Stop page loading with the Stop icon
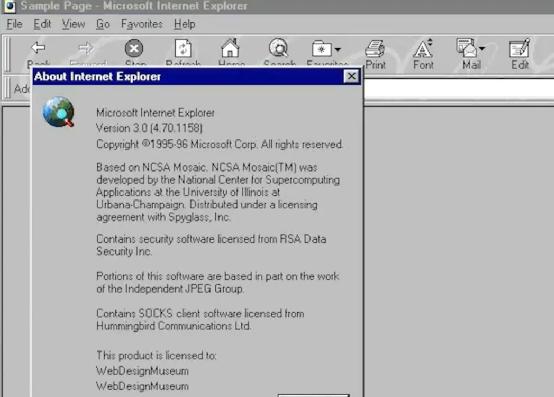 point(134,48)
